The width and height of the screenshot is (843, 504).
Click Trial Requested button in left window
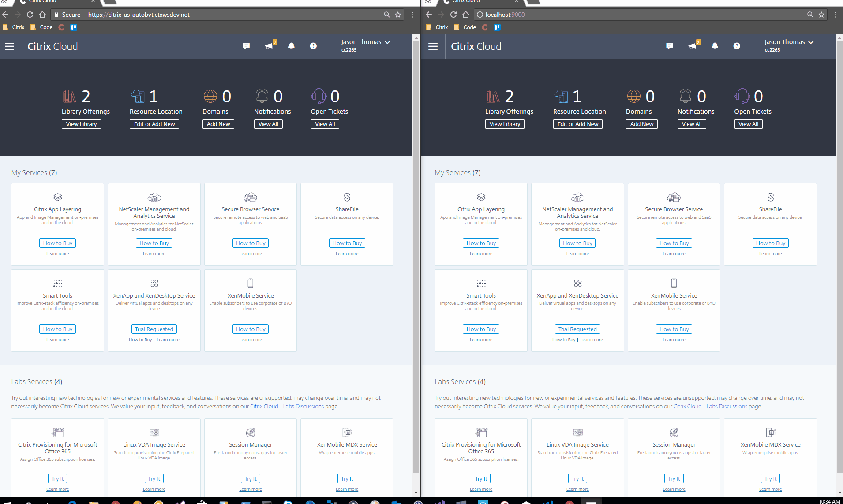(154, 329)
